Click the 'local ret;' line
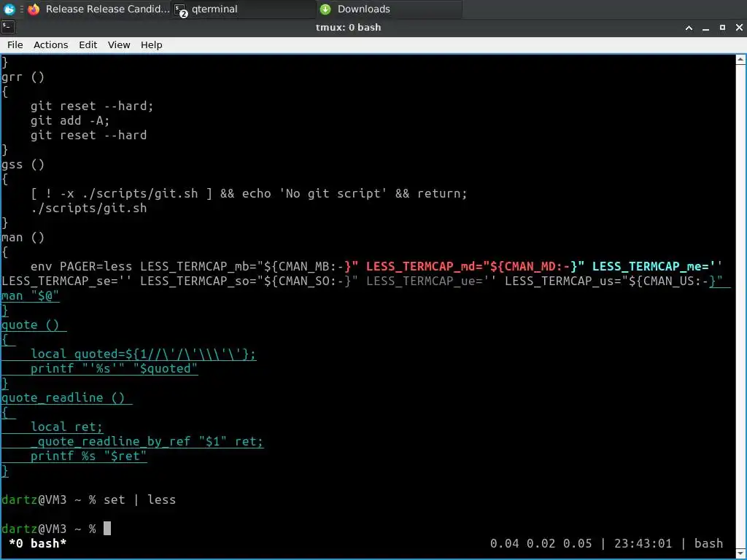 (66, 427)
